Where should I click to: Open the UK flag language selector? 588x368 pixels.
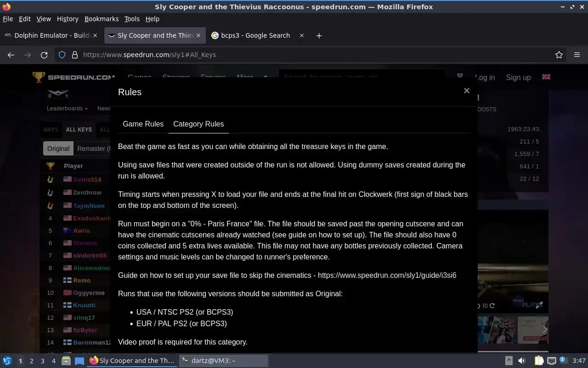[x=546, y=77]
